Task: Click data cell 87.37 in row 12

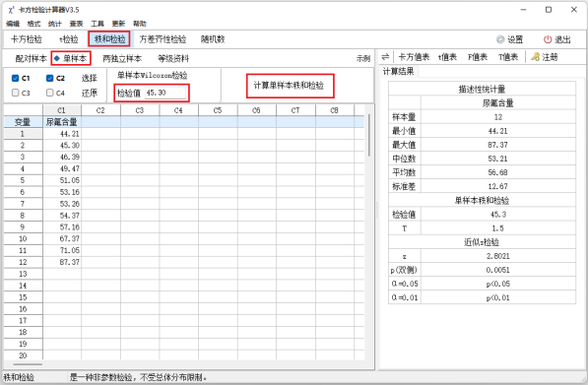Action: [x=62, y=262]
